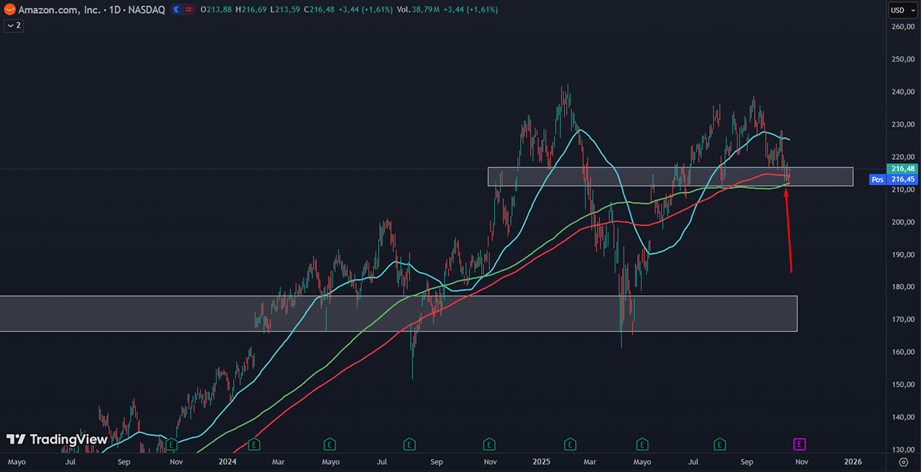The image size is (921, 472).
Task: Click the earnings marker between Jul and Sep 2025
Action: tap(720, 444)
